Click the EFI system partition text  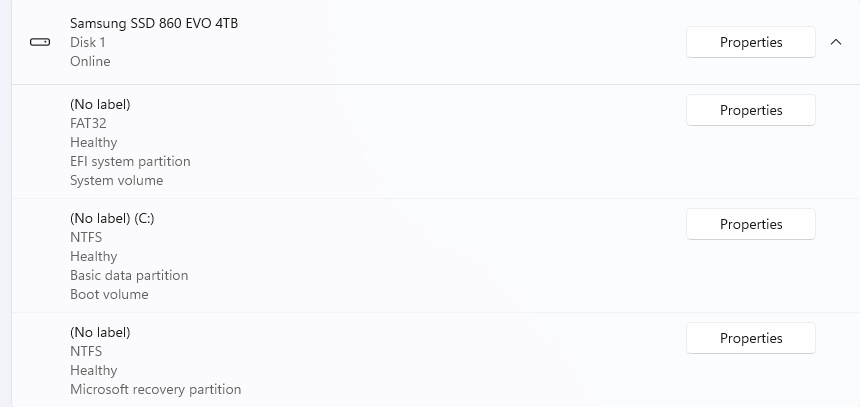[x=130, y=161]
